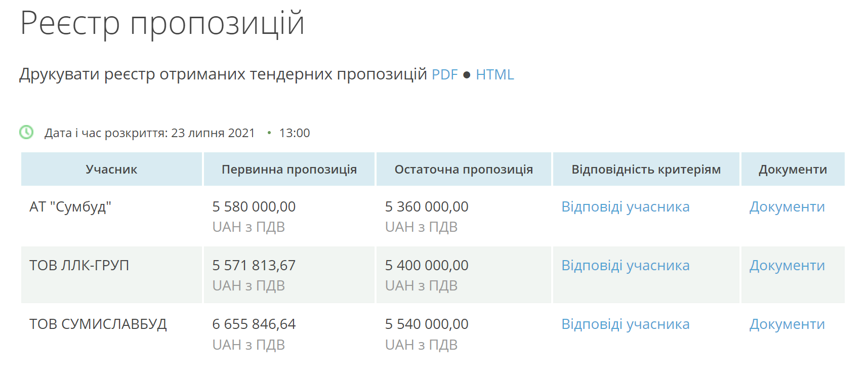Screen dimensions: 868x377
Task: Open 'Відповіді учасника' for ТОВ СУМИСЛАВБУД
Action: point(625,324)
